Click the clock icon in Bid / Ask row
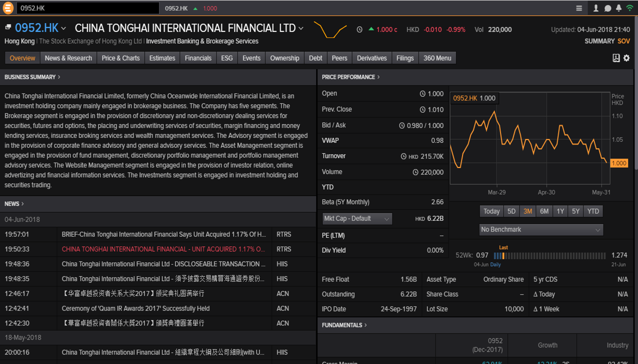The width and height of the screenshot is (638, 364). point(401,125)
